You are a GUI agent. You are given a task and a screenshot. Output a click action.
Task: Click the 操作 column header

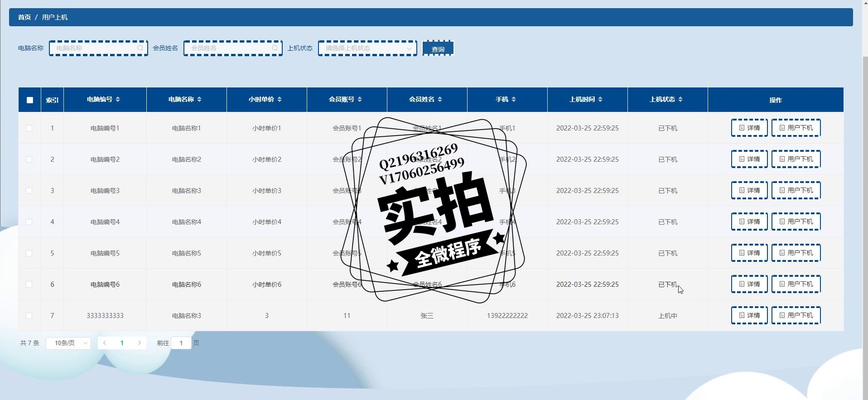pyautogui.click(x=776, y=100)
